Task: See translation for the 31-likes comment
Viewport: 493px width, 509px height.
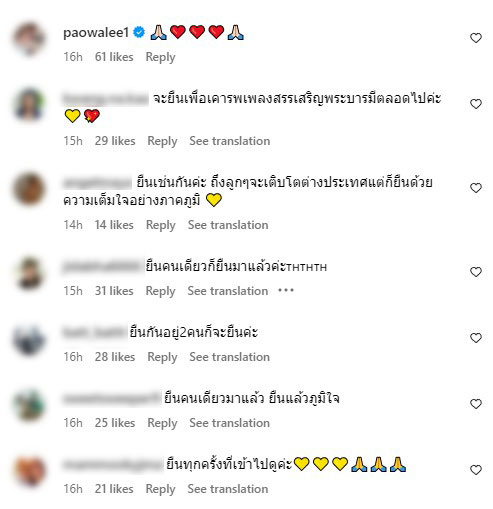Action: [x=228, y=291]
